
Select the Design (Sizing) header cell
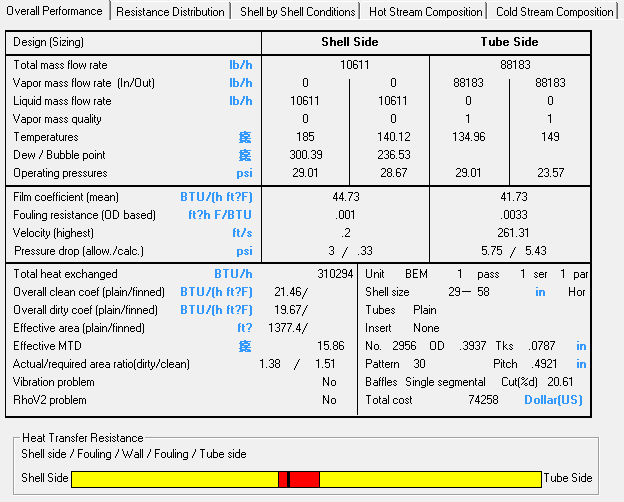click(x=49, y=42)
